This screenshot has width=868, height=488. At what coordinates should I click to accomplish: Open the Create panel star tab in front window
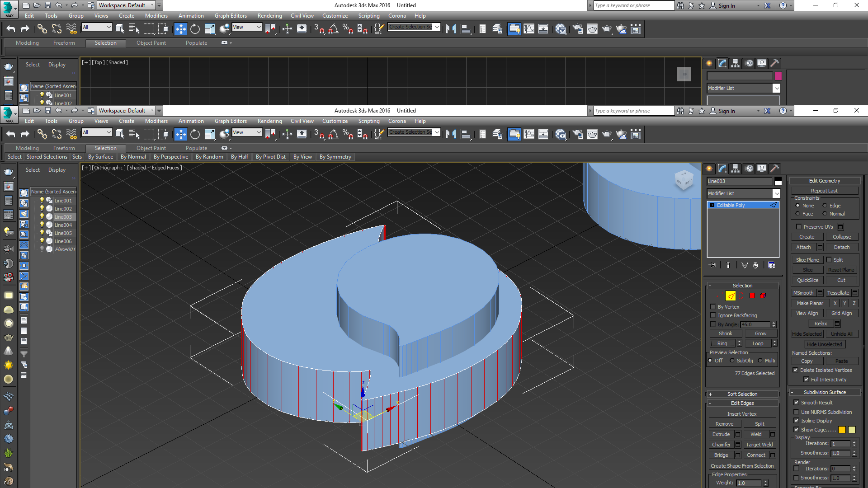709,169
